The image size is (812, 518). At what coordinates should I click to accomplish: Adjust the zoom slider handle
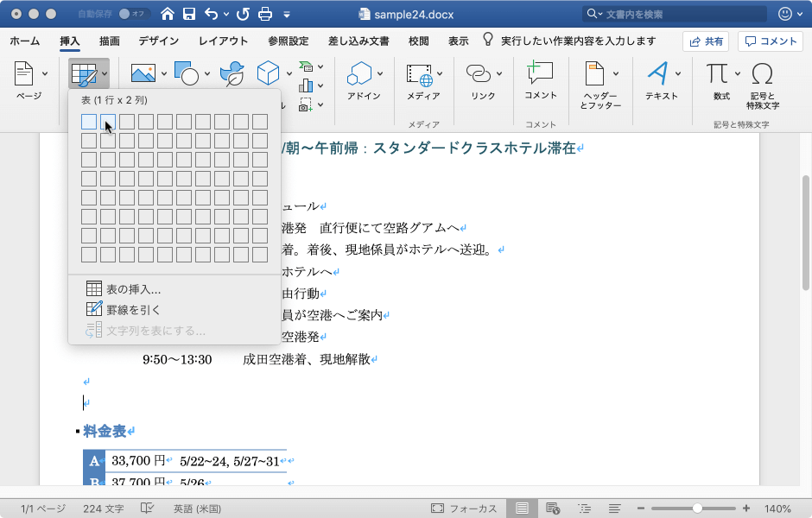[698, 509]
